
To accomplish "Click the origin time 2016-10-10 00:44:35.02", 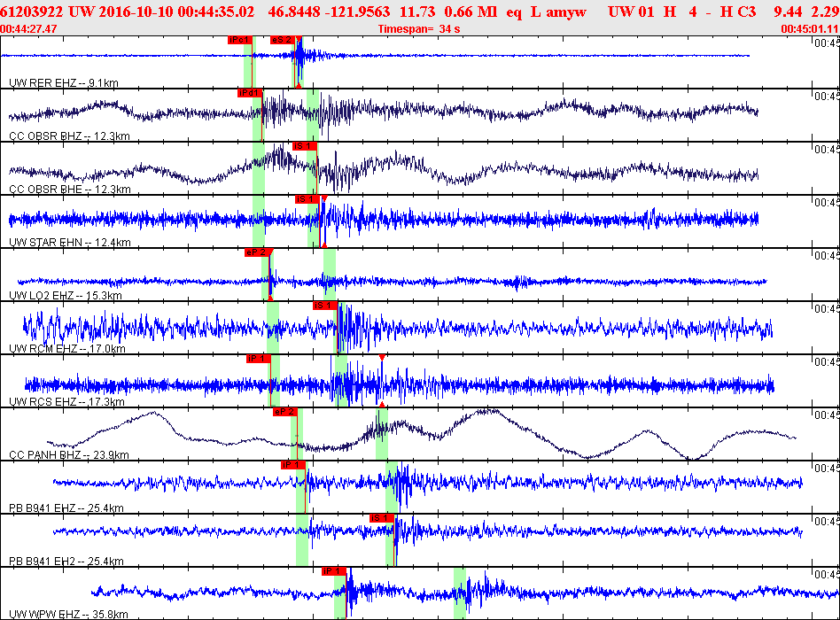I will [x=177, y=12].
